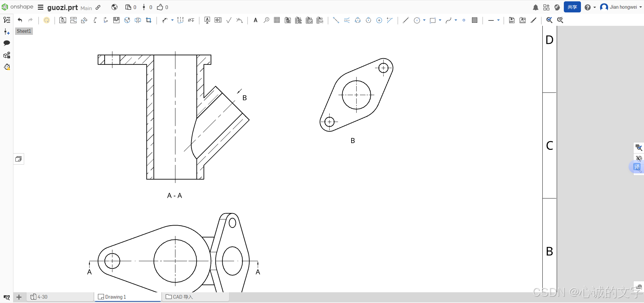This screenshot has height=303, width=644.
Task: Select the hatched Broken-out section view tool
Action: click(116, 20)
